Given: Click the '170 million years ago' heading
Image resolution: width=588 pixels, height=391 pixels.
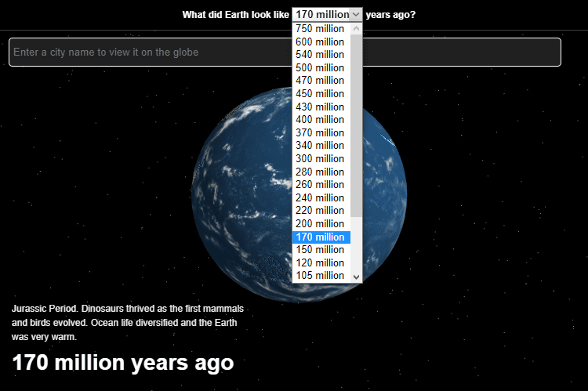Looking at the screenshot, I should (x=122, y=363).
